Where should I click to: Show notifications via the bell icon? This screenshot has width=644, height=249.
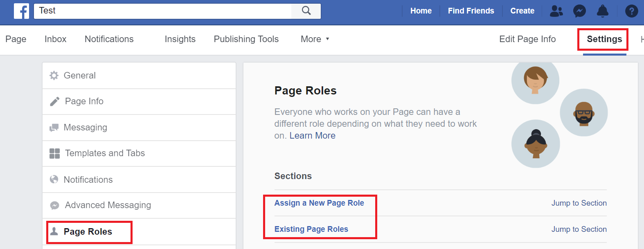point(602,11)
